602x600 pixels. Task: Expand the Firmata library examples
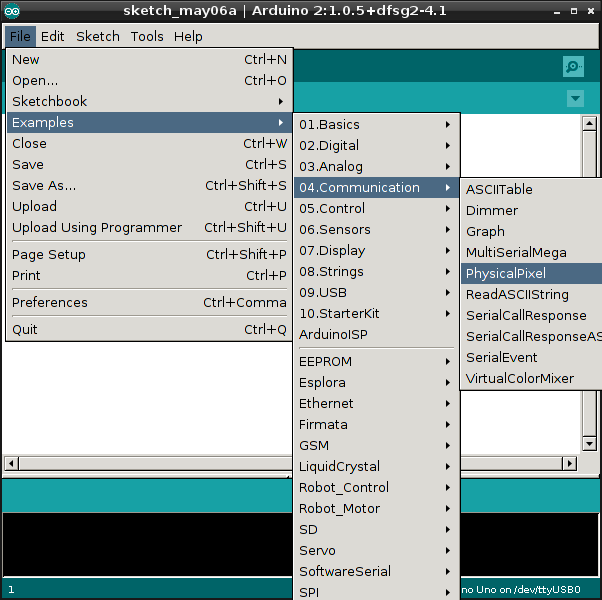click(x=376, y=425)
